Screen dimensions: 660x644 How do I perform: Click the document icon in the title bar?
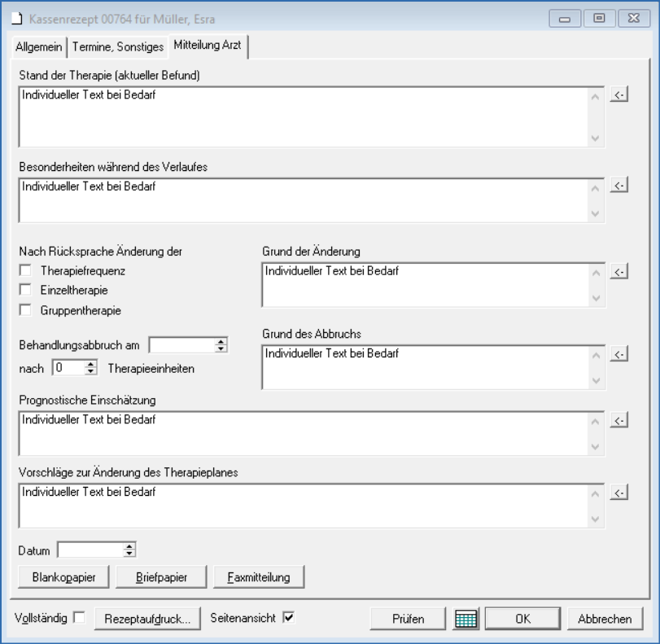(x=15, y=19)
